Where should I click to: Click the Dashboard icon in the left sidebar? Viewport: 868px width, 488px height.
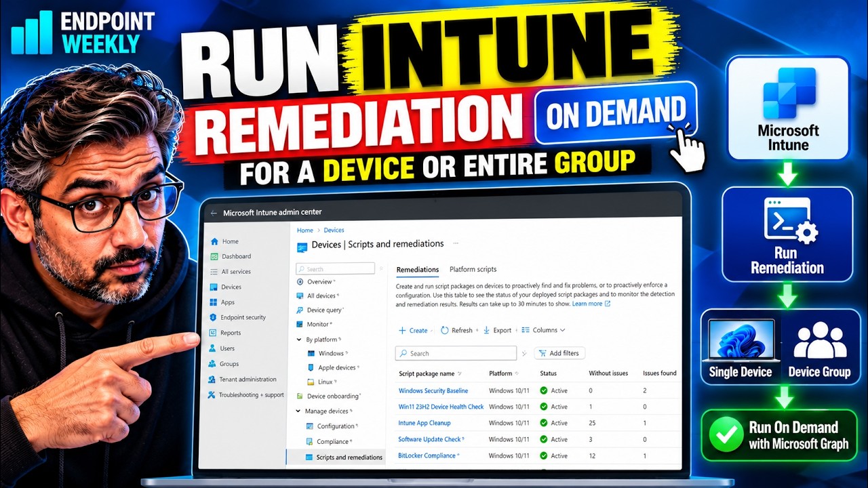coord(214,257)
